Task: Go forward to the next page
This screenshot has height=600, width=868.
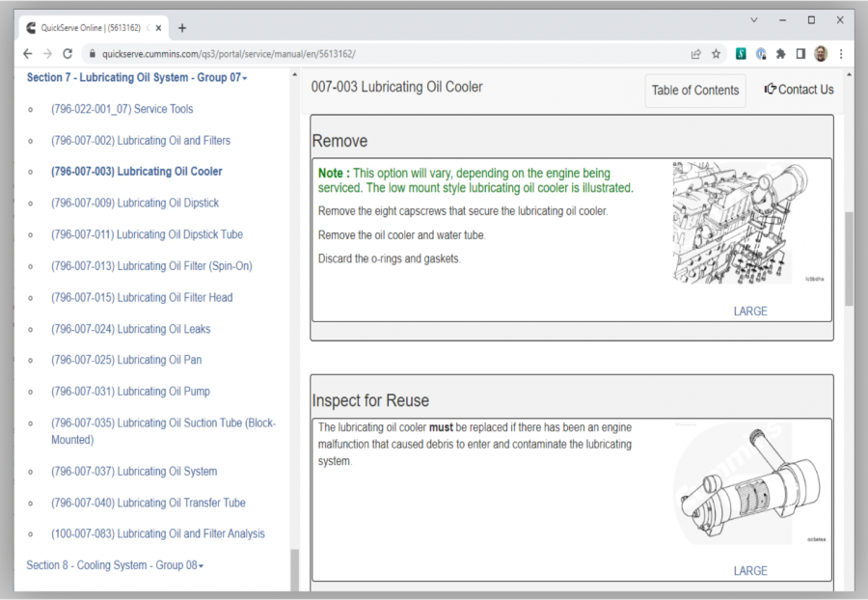Action: pyautogui.click(x=47, y=54)
